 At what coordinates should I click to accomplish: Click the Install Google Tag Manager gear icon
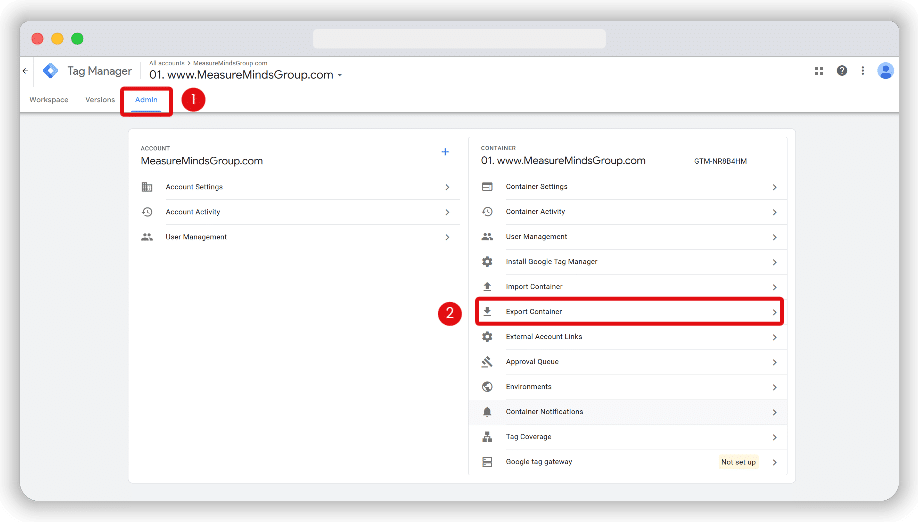point(487,262)
